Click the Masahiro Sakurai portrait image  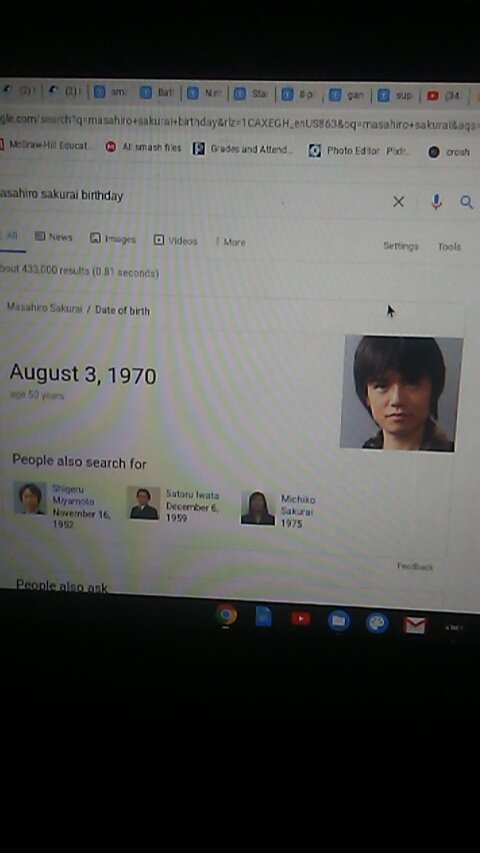pyautogui.click(x=401, y=393)
